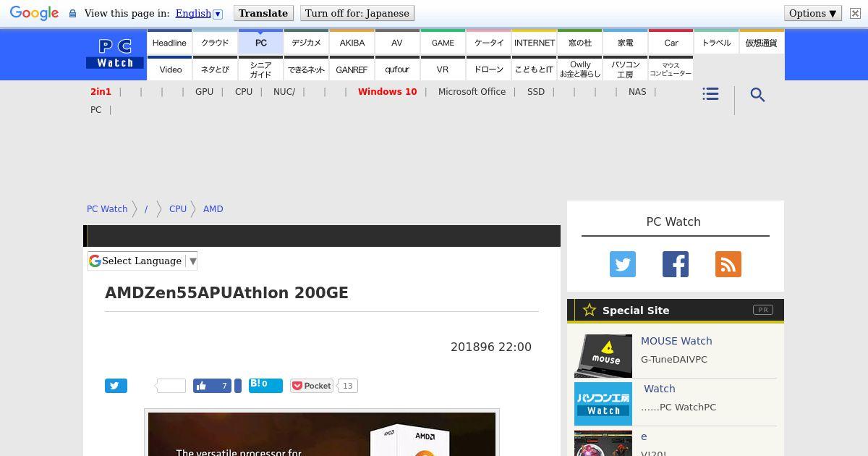Select the qufour nav tab
This screenshot has height=456, width=868.
397,69
